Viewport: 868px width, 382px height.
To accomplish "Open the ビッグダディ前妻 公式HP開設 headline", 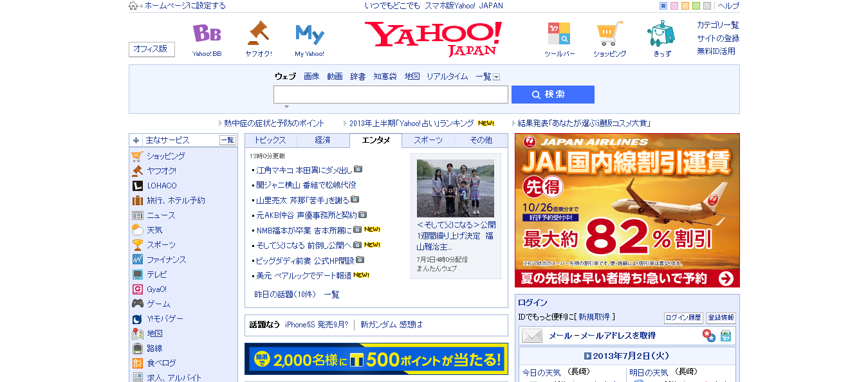I will point(305,260).
